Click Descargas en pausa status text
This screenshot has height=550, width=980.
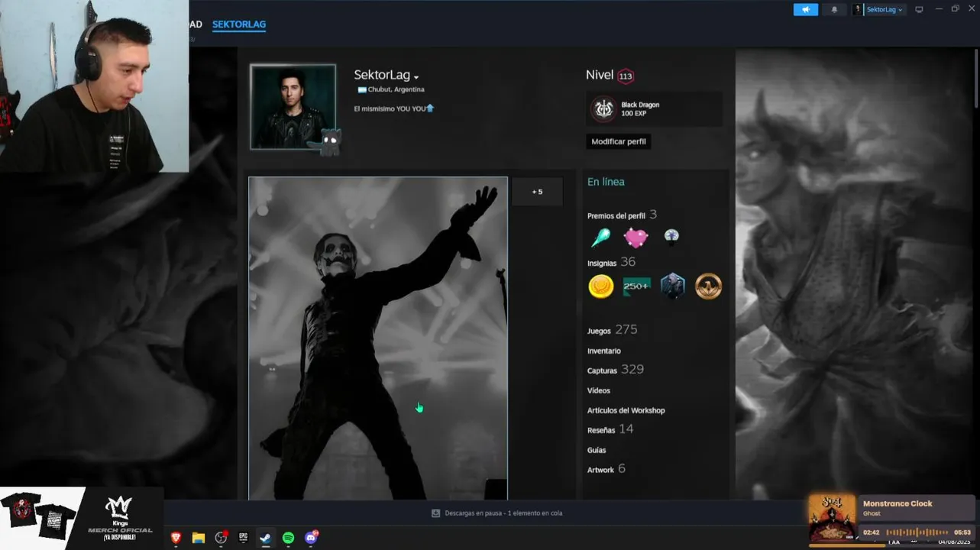503,513
